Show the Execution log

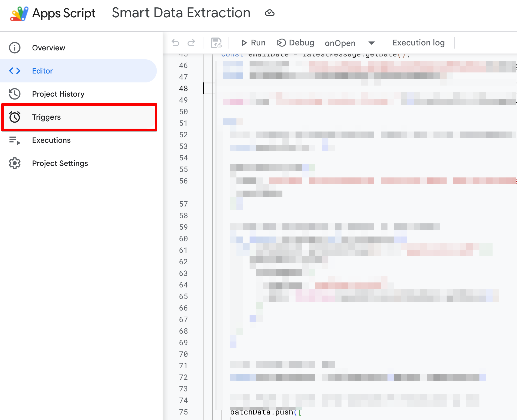(x=418, y=43)
